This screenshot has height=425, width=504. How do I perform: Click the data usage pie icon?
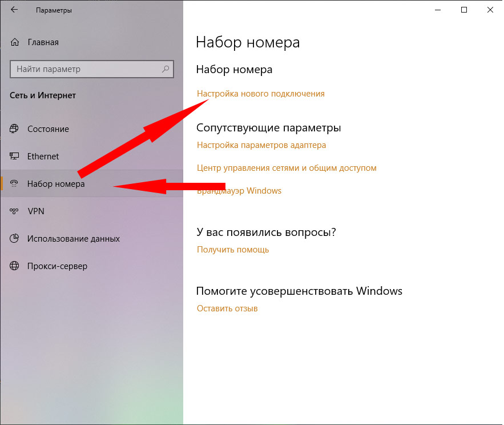point(14,238)
